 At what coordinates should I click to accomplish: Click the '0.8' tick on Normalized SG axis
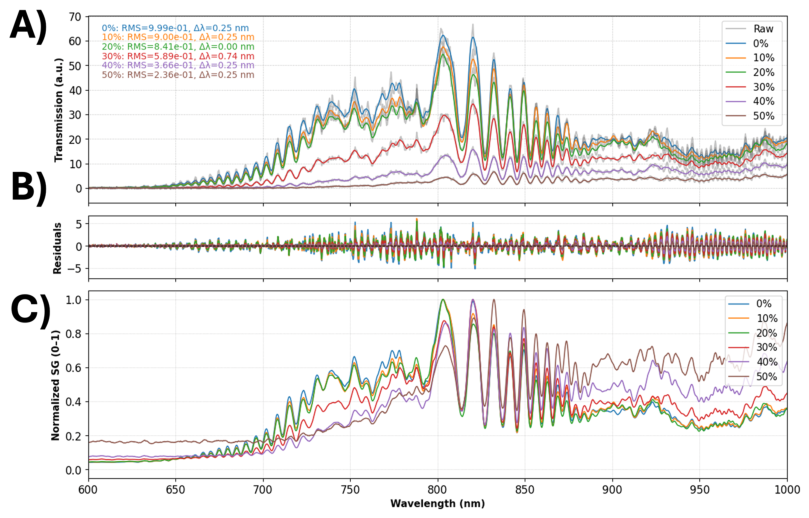click(75, 334)
